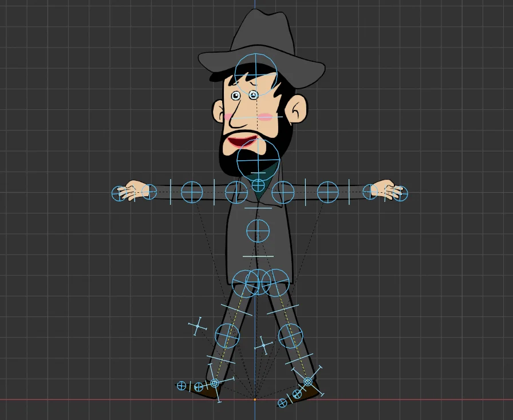Select the right shoulder bone control circle

click(x=284, y=191)
